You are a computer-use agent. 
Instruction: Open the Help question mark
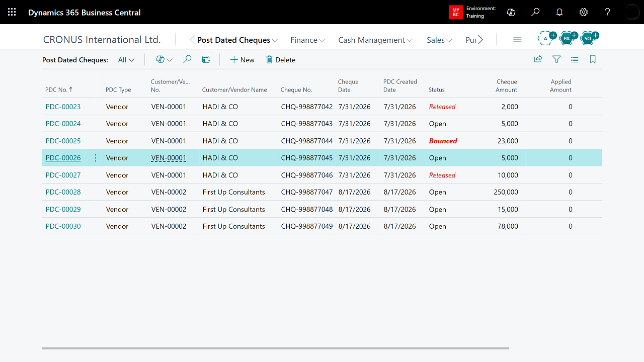tap(608, 12)
